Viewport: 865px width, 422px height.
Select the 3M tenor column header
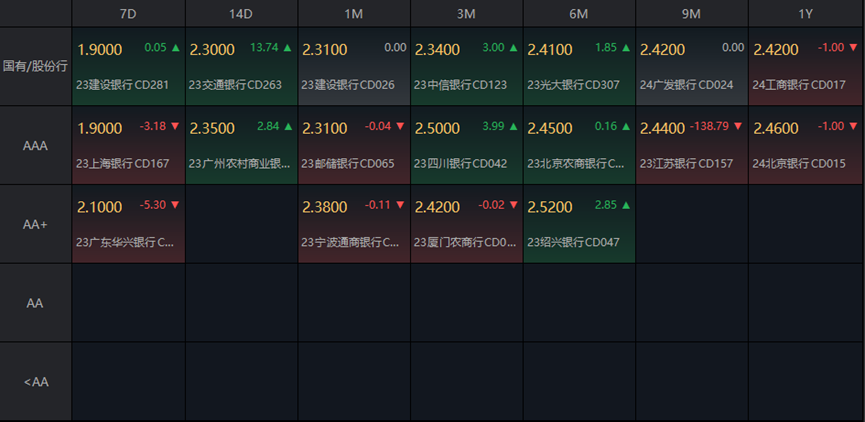coord(466,13)
